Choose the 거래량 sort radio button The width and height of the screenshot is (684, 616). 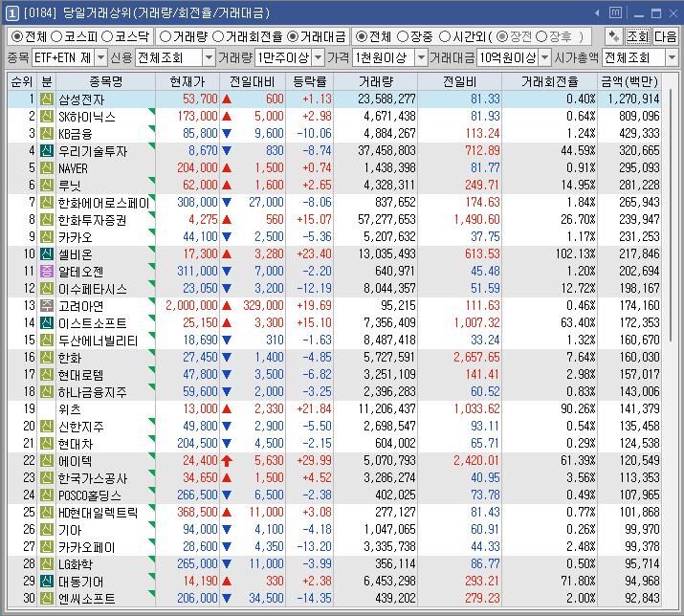click(165, 36)
